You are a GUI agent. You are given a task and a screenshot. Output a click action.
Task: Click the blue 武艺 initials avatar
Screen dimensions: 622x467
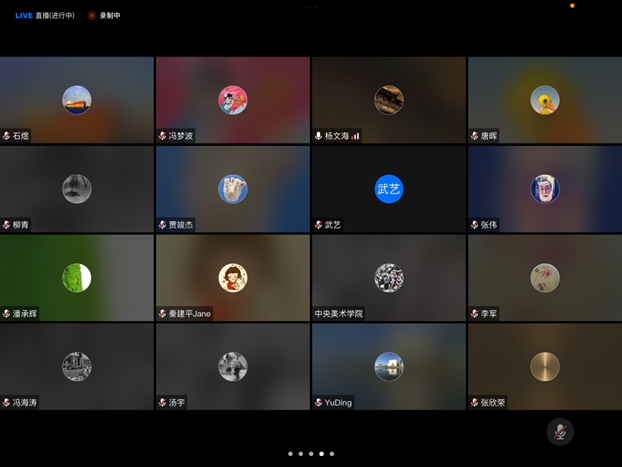coord(389,189)
